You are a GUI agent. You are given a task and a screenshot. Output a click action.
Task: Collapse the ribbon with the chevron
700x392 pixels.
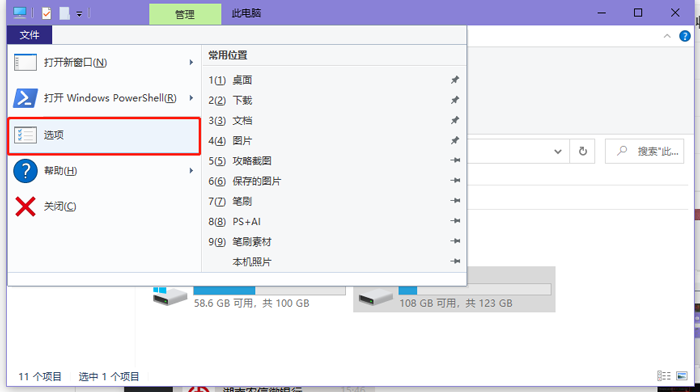tap(667, 36)
